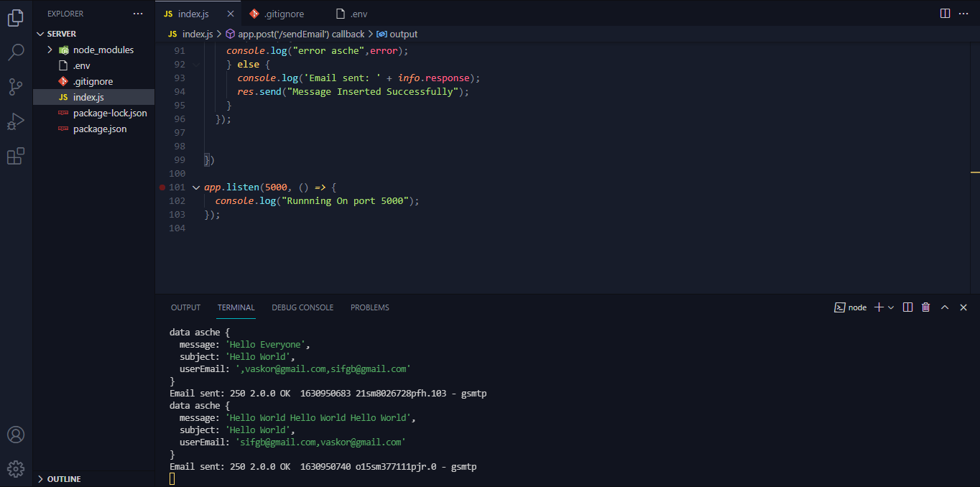Open the Manage settings gear
980x487 pixels.
pos(16,468)
